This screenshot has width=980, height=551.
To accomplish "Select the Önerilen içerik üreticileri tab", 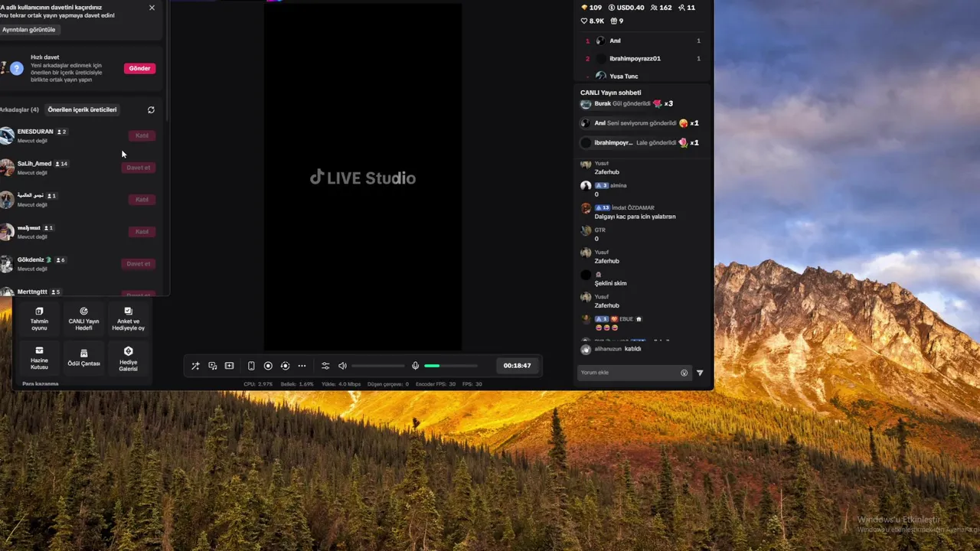I will (82, 109).
